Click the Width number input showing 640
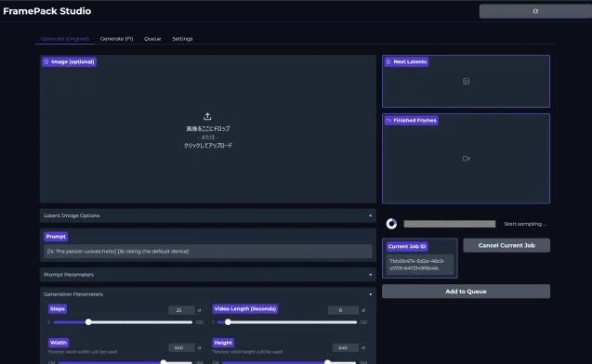This screenshot has width=592, height=364. click(181, 347)
